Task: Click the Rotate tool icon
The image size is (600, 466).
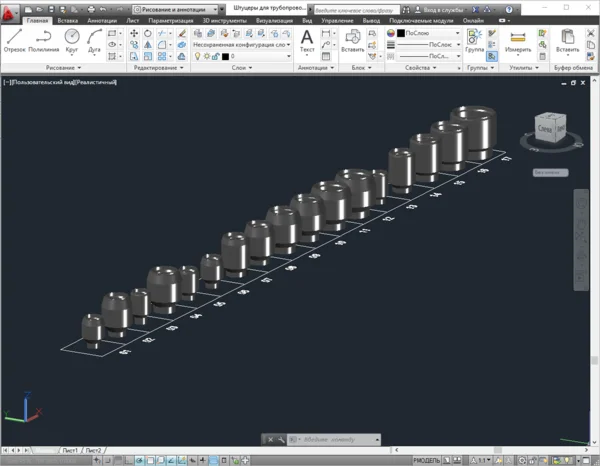Action: [148, 33]
